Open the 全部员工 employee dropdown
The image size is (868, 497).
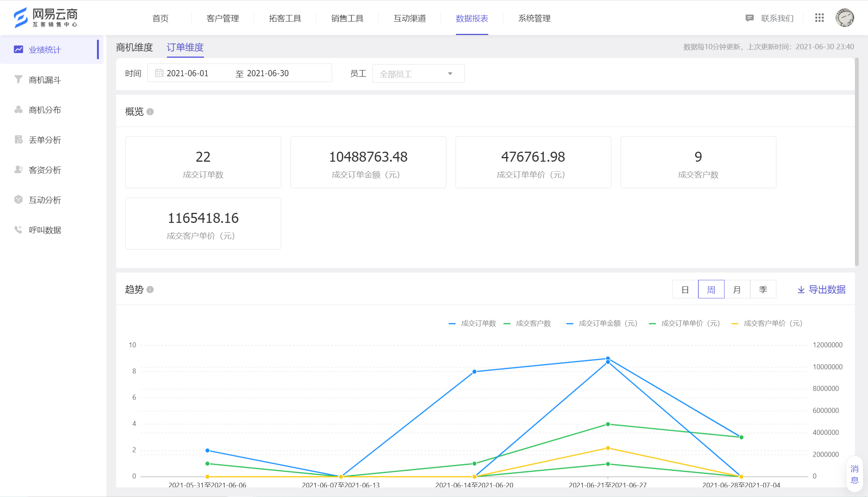[x=418, y=74]
